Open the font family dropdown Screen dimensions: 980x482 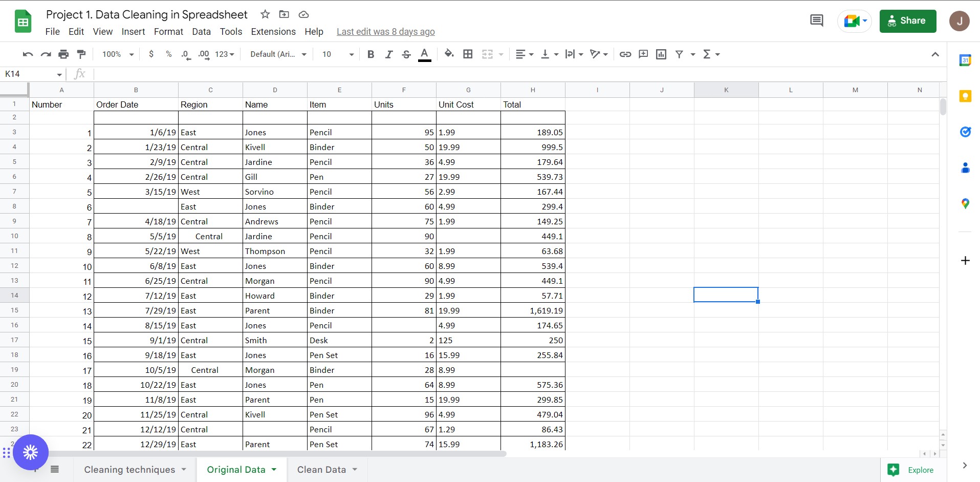click(x=278, y=54)
